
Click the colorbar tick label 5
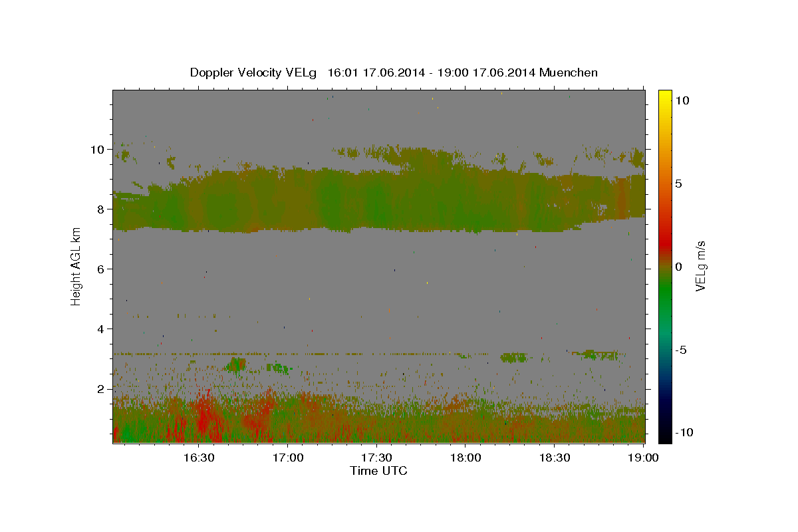pos(678,184)
